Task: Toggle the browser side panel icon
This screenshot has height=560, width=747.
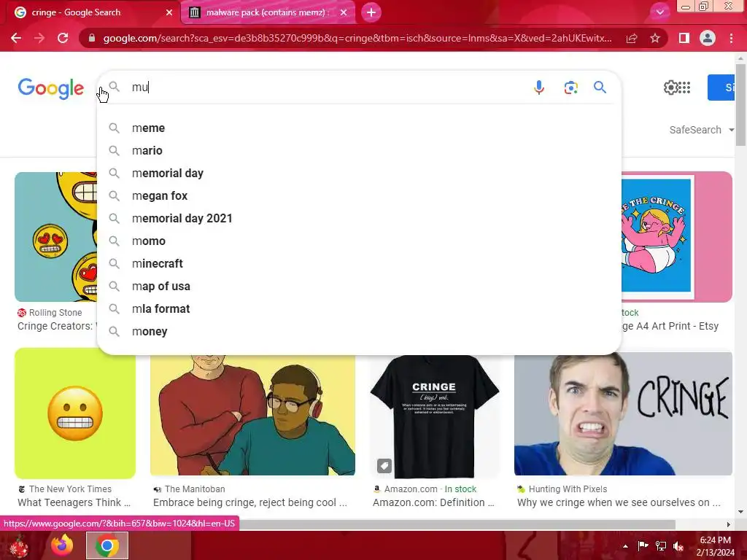Action: point(684,38)
